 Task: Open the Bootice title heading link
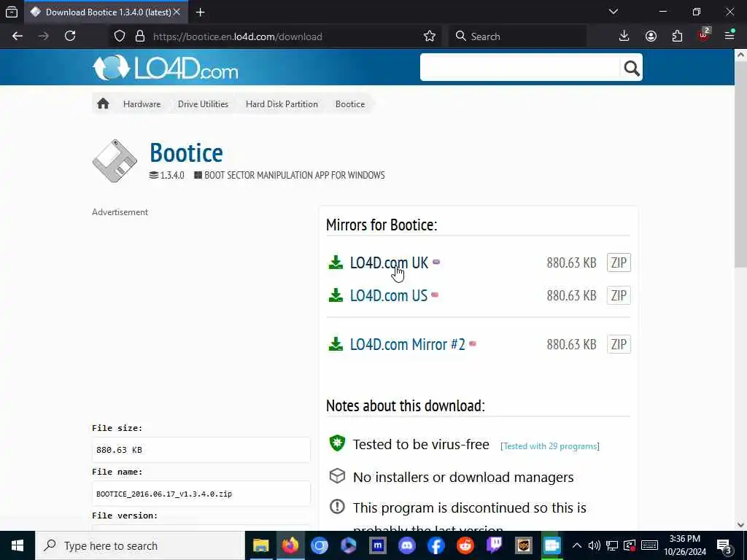(x=186, y=152)
